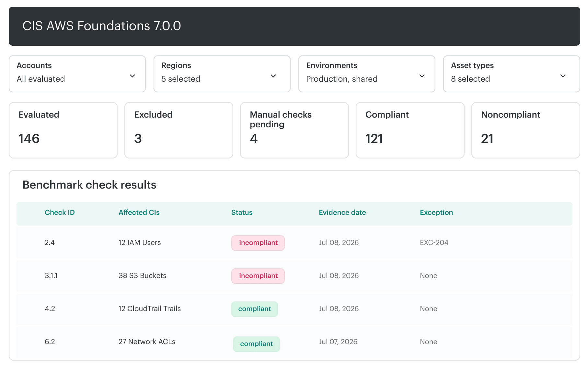Click the 27 Network ACLs cell

(x=147, y=342)
